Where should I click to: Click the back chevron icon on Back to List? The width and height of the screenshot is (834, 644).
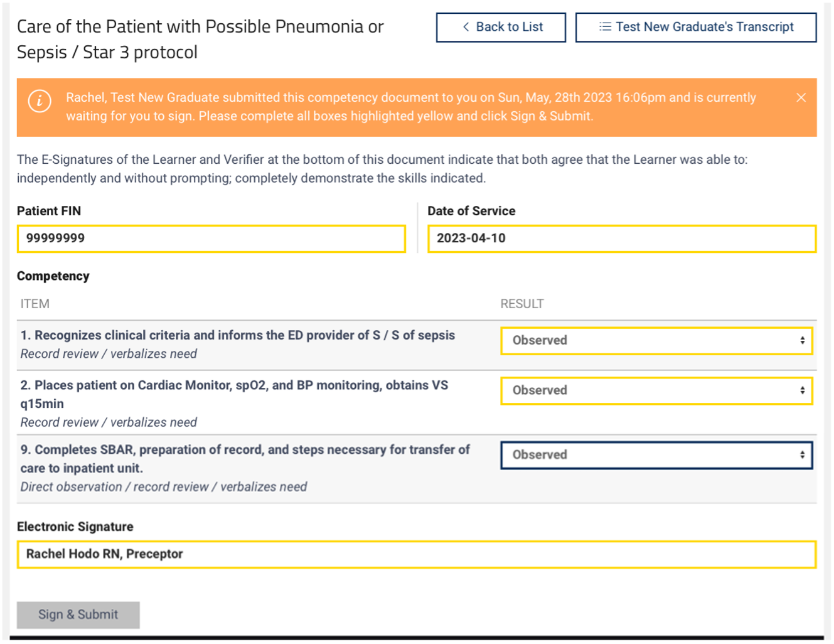(466, 27)
